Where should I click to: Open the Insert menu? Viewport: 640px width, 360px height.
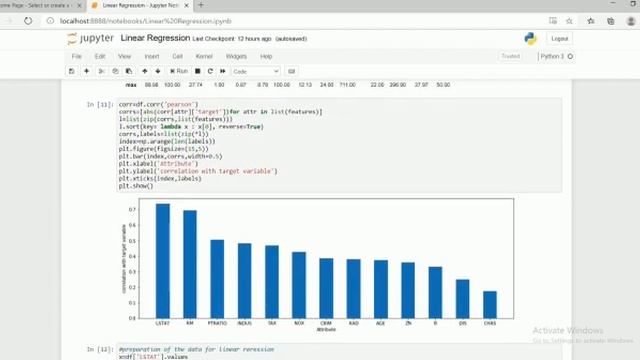tap(152, 56)
